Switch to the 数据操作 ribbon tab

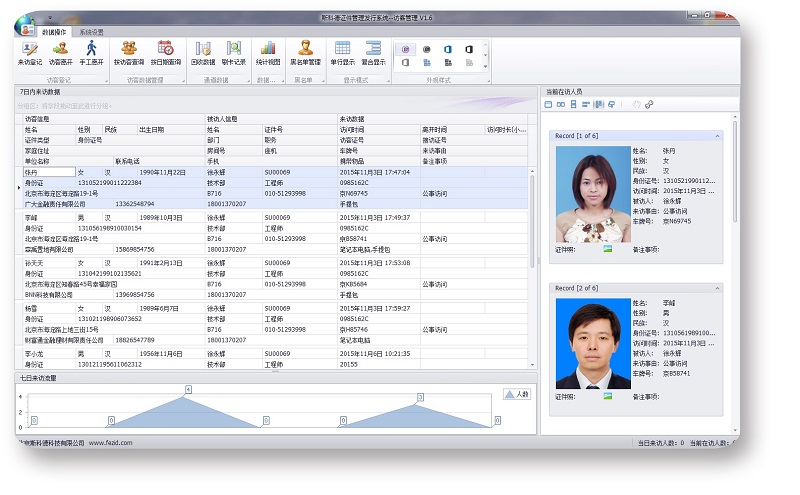54,32
